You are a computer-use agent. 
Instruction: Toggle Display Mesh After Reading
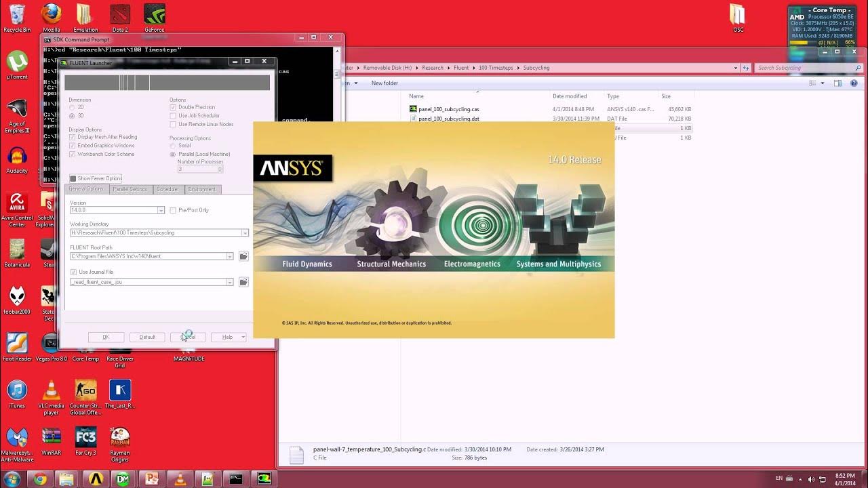[73, 137]
